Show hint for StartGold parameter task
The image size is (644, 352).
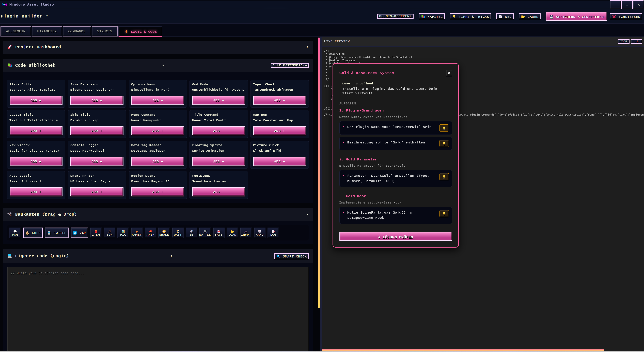(x=444, y=177)
